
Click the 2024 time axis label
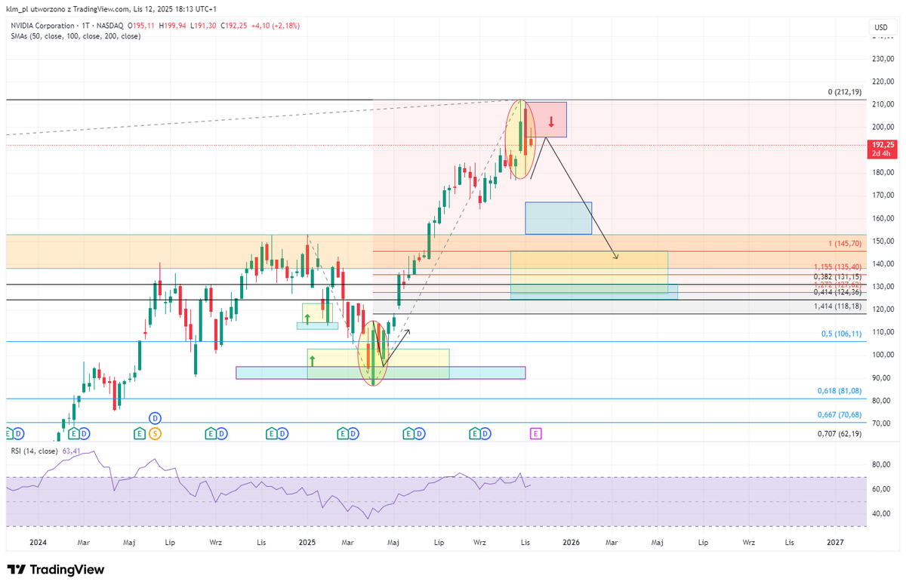click(39, 542)
